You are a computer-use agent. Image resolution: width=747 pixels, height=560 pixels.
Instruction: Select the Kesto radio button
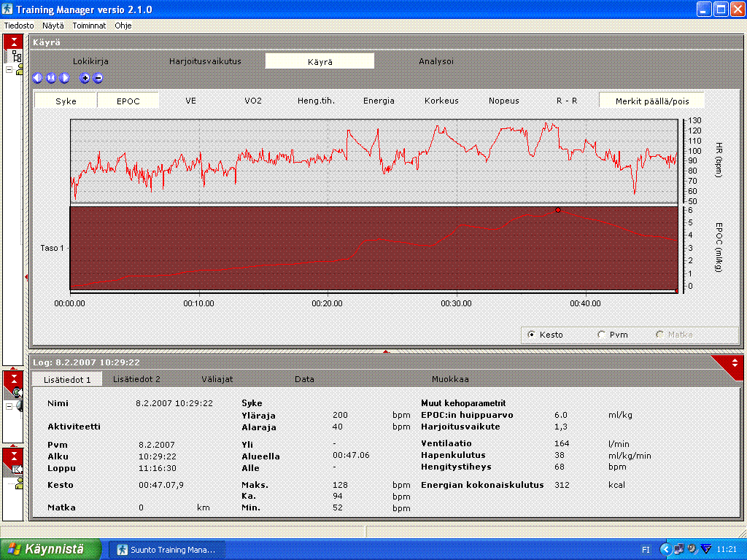(531, 335)
